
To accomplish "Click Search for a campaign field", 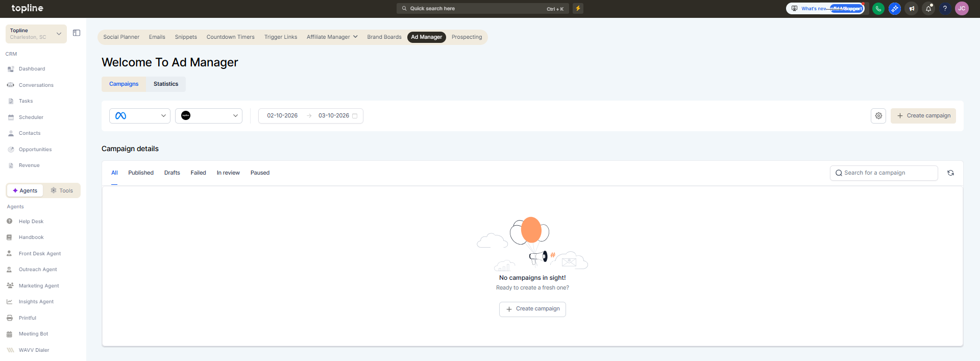I will 884,173.
